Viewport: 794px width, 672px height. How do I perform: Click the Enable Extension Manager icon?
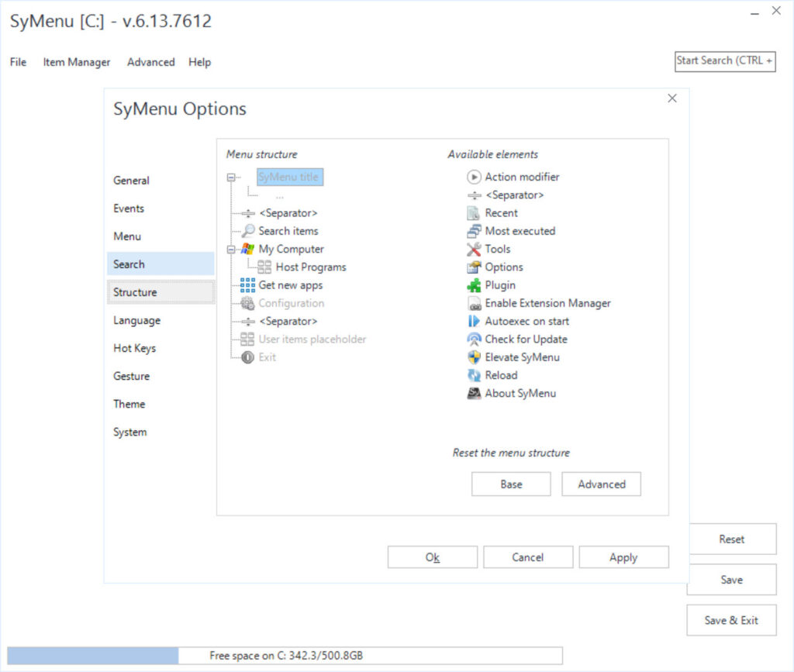[474, 303]
